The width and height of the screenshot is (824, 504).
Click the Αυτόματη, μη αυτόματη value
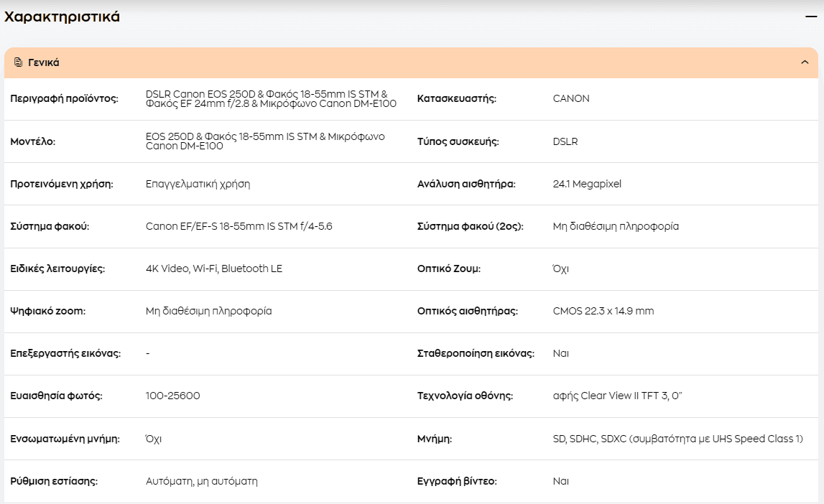tap(201, 482)
